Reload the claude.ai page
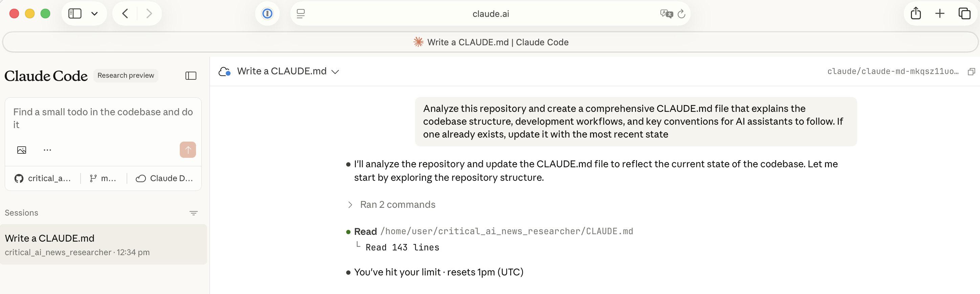Viewport: 980px width, 294px height. point(681,14)
